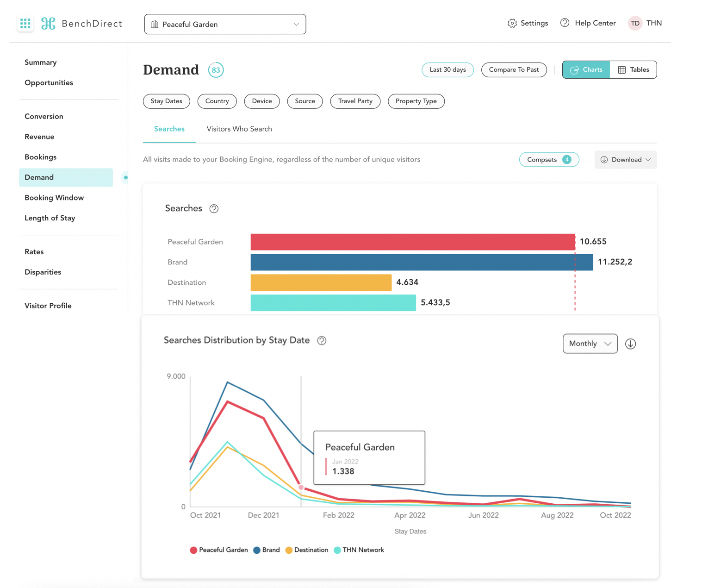Open the Peaceful Garden property dropdown

(225, 24)
